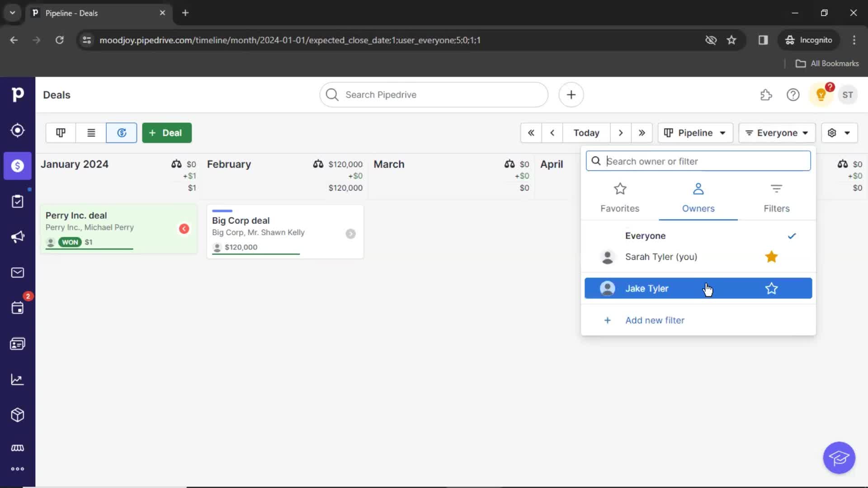Click the Today button

click(586, 133)
